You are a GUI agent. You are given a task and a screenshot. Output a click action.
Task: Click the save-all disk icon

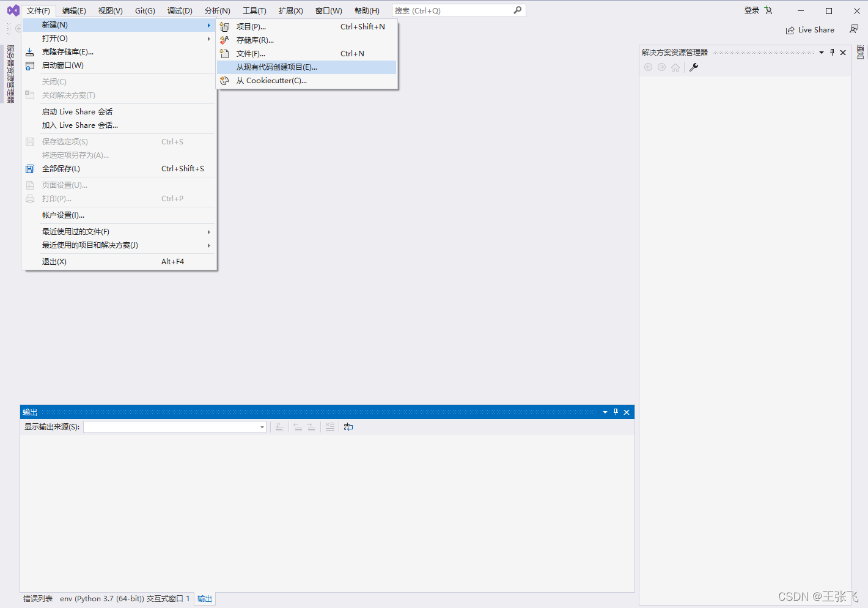(x=29, y=169)
